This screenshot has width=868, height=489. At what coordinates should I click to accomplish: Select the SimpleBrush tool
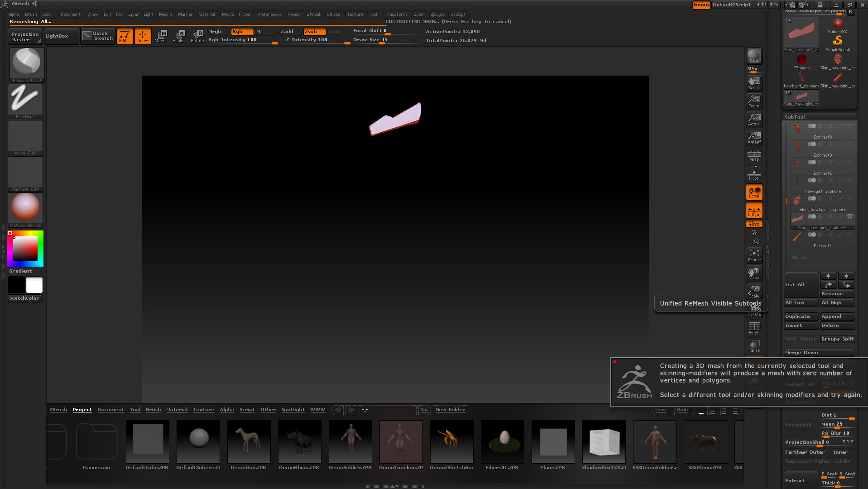tap(838, 44)
